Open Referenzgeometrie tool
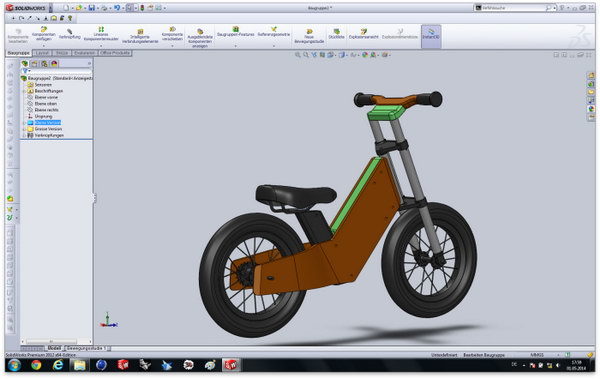This screenshot has width=600, height=379. 274,32
